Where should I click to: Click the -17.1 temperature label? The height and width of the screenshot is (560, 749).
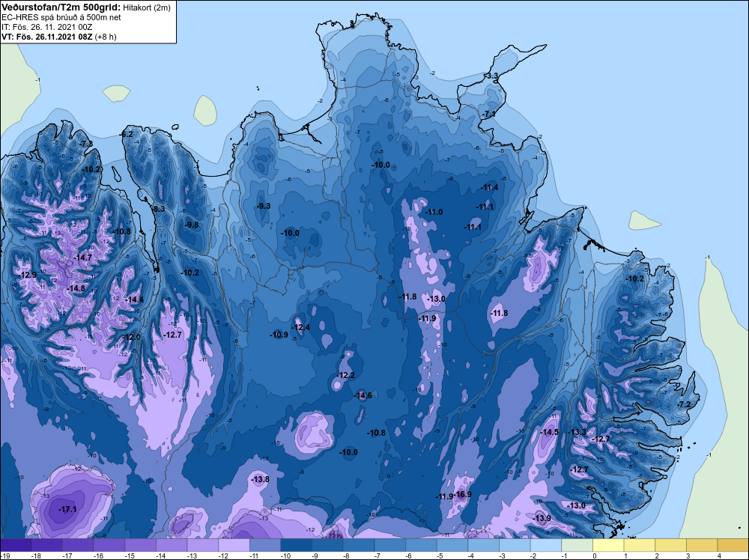point(67,509)
